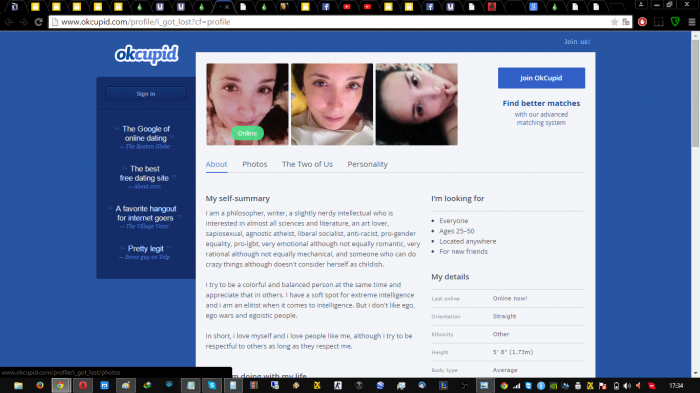Click the green shield extension icon

coord(675,22)
